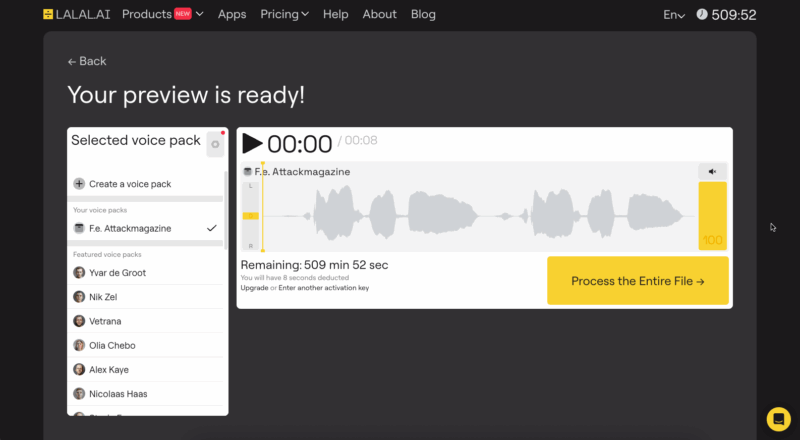Select the Olia Chebo voice pack
This screenshot has width=800, height=440.
coord(145,345)
